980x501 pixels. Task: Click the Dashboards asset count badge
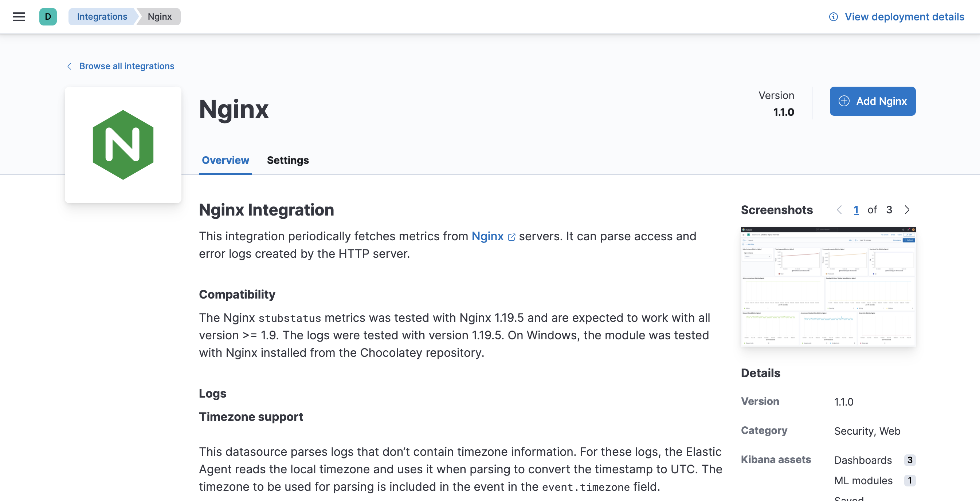[909, 460]
